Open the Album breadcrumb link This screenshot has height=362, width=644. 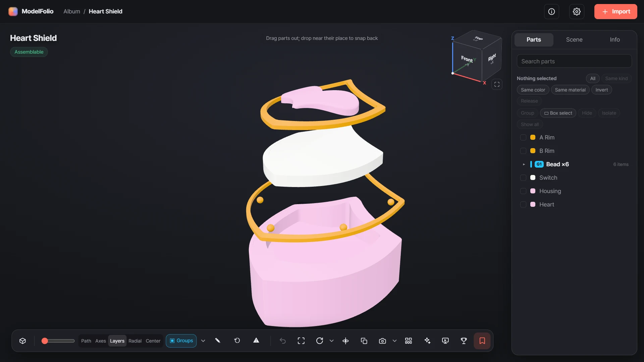[x=72, y=11]
